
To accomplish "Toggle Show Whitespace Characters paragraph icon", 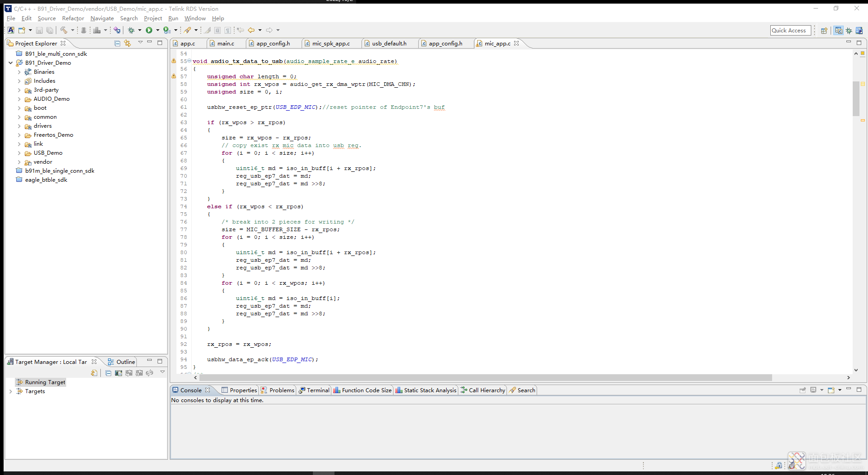I will 228,30.
